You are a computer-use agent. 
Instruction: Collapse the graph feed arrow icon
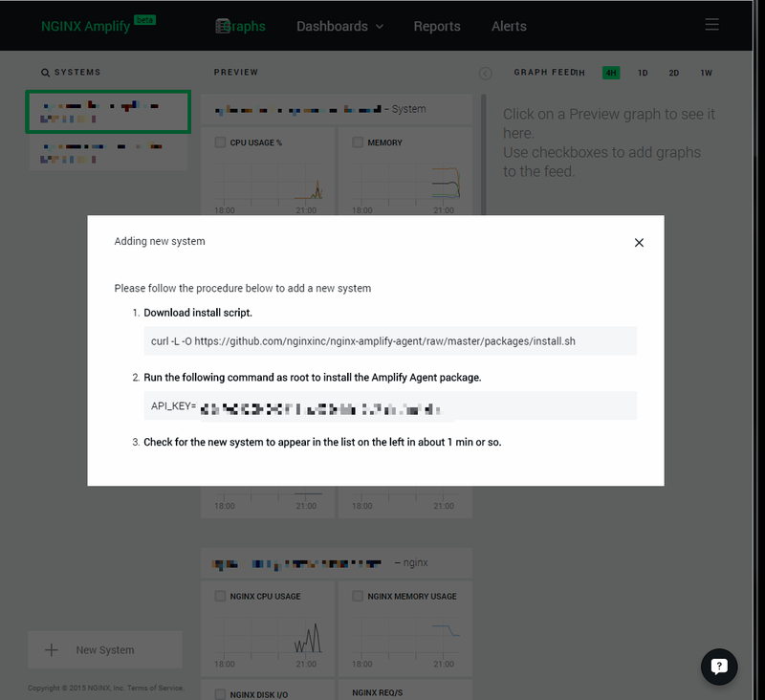click(x=485, y=74)
